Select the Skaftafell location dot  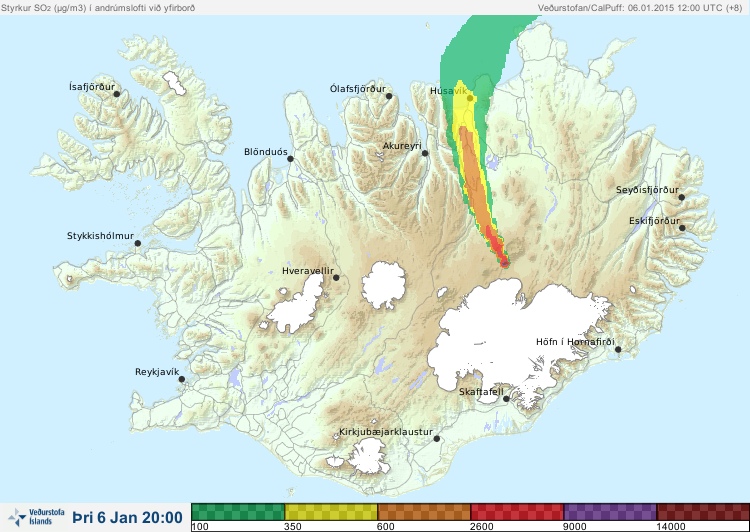point(506,399)
